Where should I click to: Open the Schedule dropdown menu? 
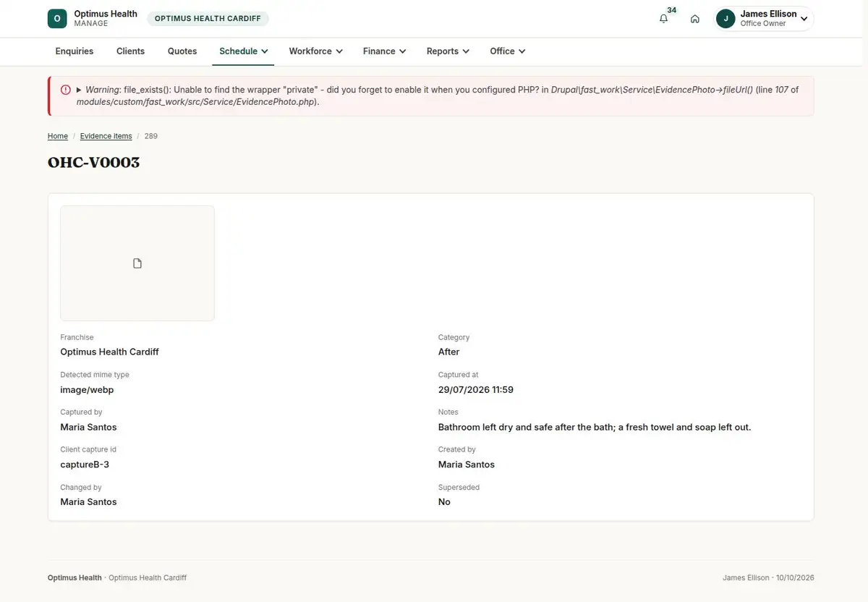(x=244, y=51)
